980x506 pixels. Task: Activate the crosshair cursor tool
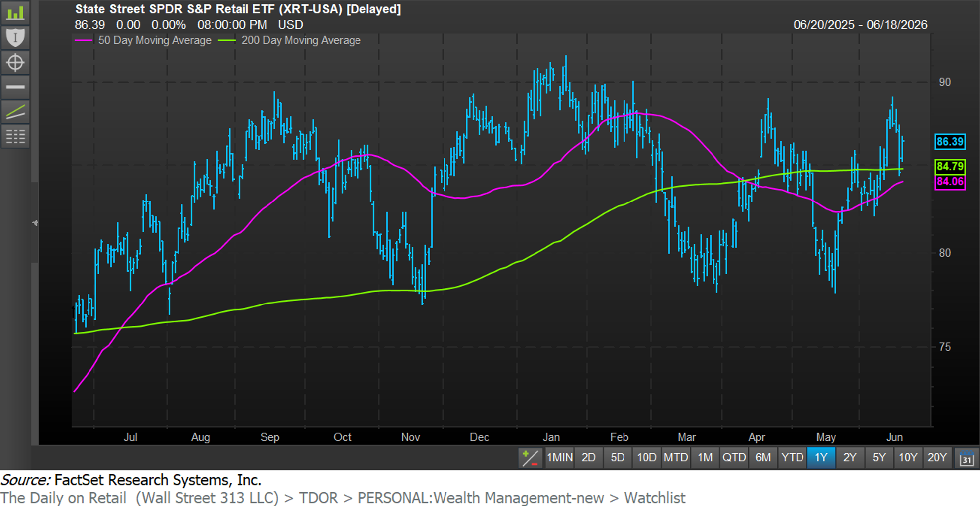[x=15, y=62]
